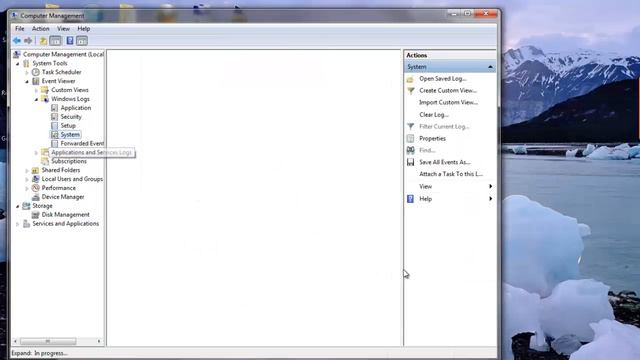The image size is (640, 360).
Task: Click the Device Manager icon
Action: [36, 197]
